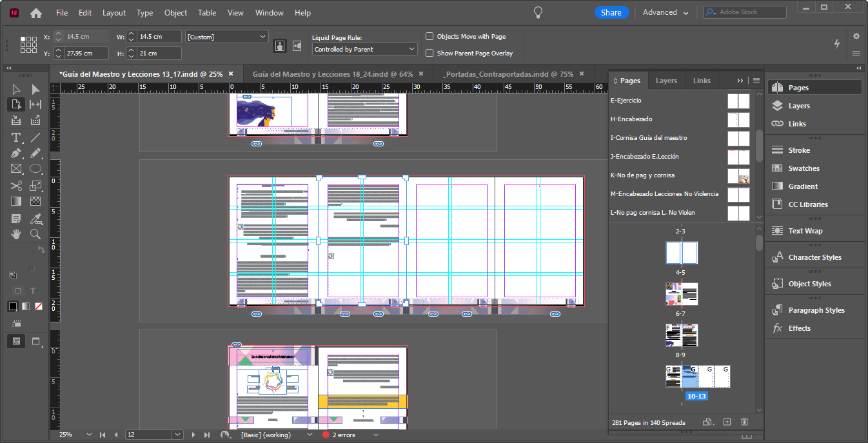Check Show Parent Page Overlay

pyautogui.click(x=429, y=52)
